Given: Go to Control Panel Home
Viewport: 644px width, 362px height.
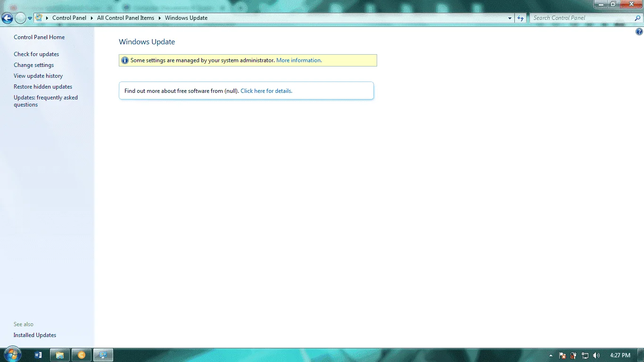Looking at the screenshot, I should tap(39, 37).
